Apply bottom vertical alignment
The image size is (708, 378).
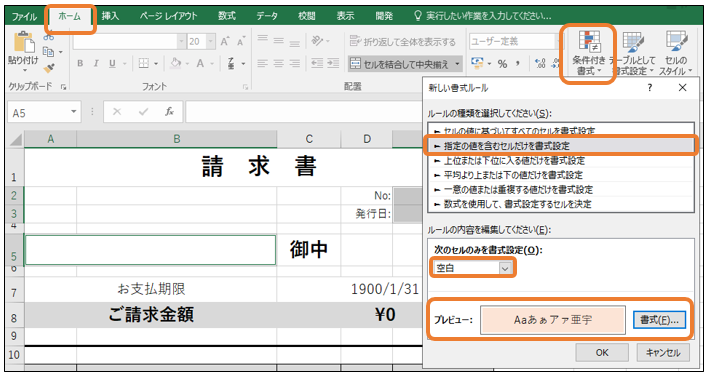coord(294,43)
